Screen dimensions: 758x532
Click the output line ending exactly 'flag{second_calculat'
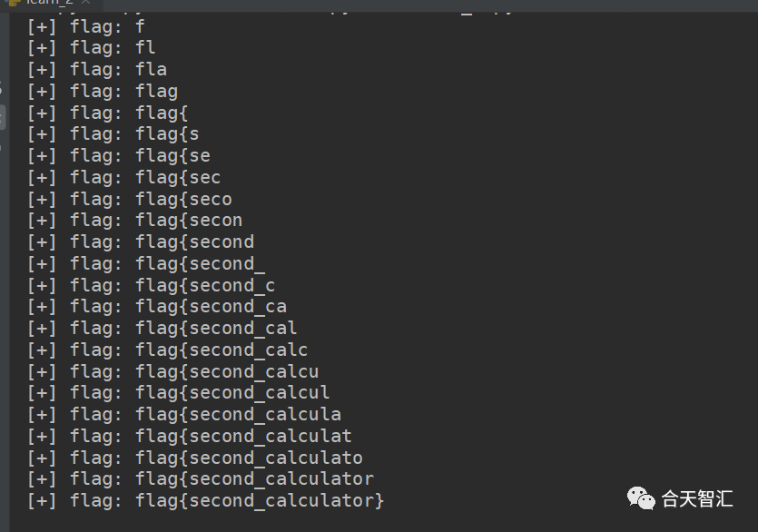[x=189, y=437]
